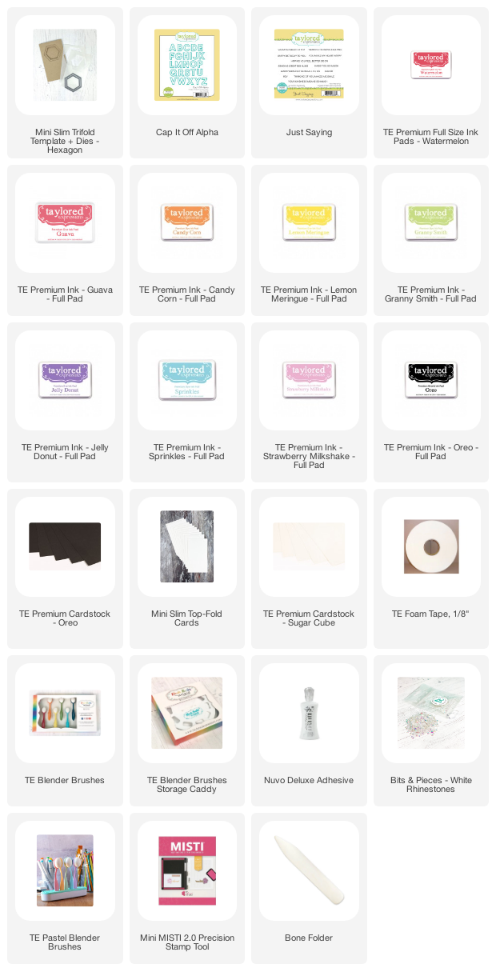Click the Candy Corn orange ink pad image

pos(187,222)
